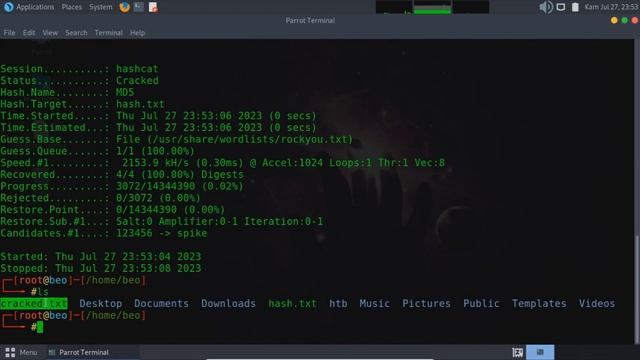Click the battery status icon

click(x=575, y=7)
